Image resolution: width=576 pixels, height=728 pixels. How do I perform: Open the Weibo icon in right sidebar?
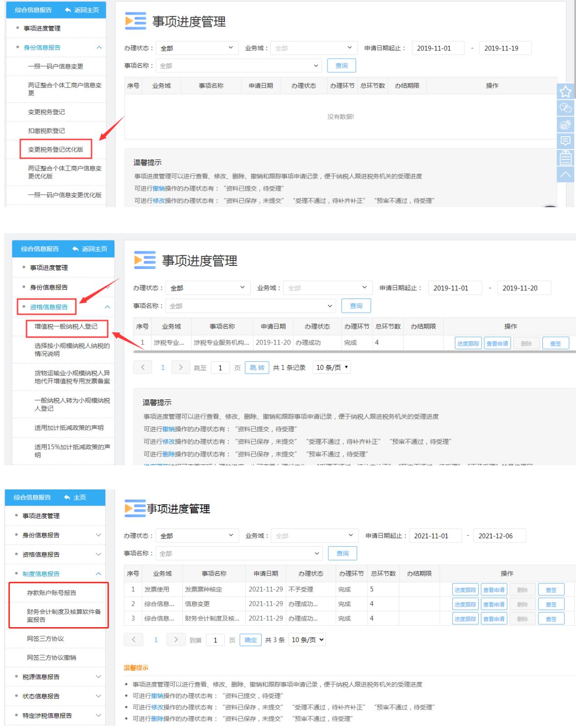(x=566, y=125)
